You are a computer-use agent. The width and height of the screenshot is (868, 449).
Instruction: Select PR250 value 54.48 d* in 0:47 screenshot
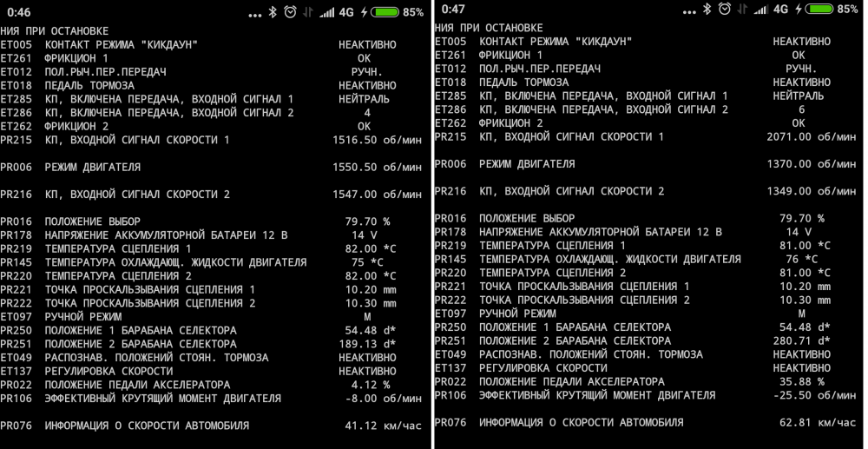[805, 327]
